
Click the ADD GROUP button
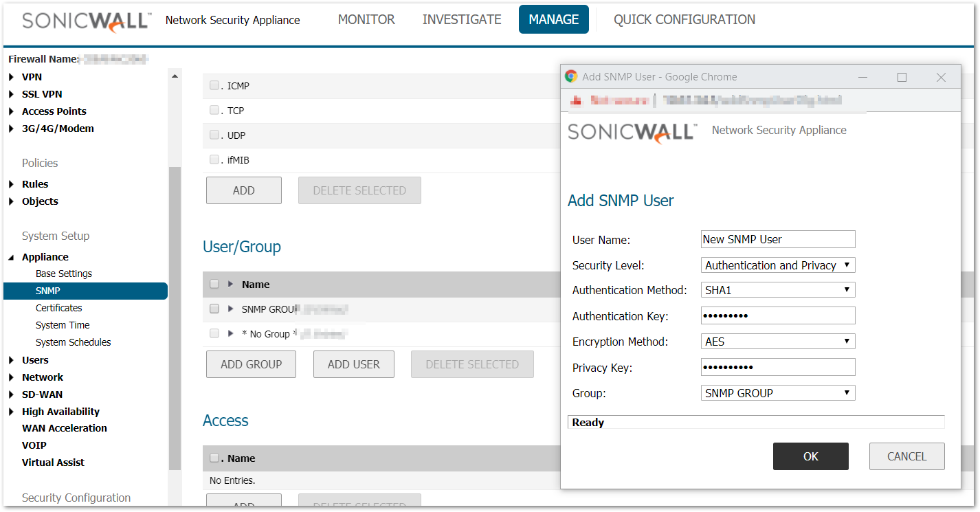pos(251,364)
